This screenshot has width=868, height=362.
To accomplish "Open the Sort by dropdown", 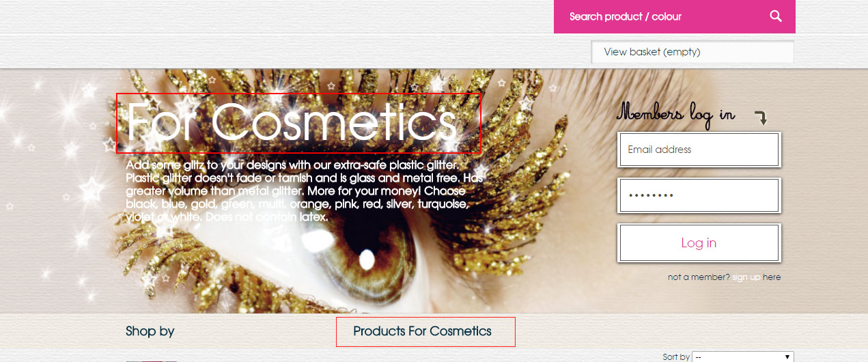I will pos(743,357).
